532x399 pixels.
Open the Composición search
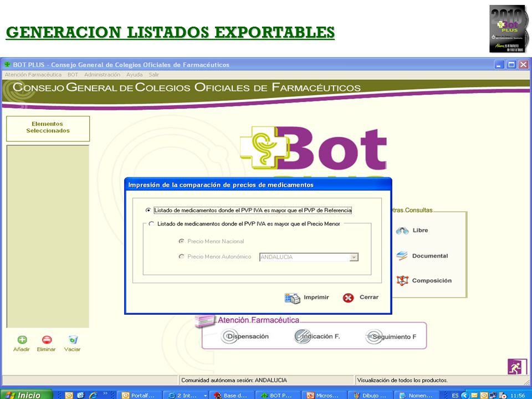point(432,280)
